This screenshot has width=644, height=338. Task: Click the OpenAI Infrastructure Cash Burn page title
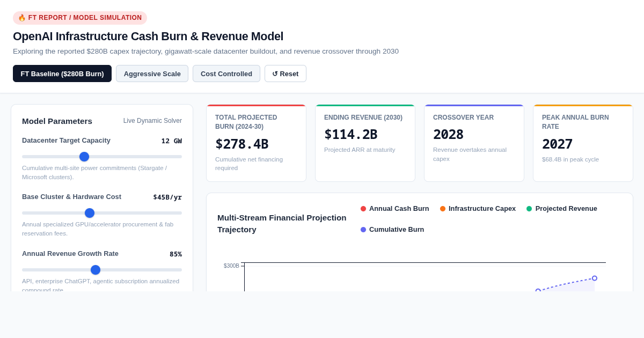click(148, 36)
